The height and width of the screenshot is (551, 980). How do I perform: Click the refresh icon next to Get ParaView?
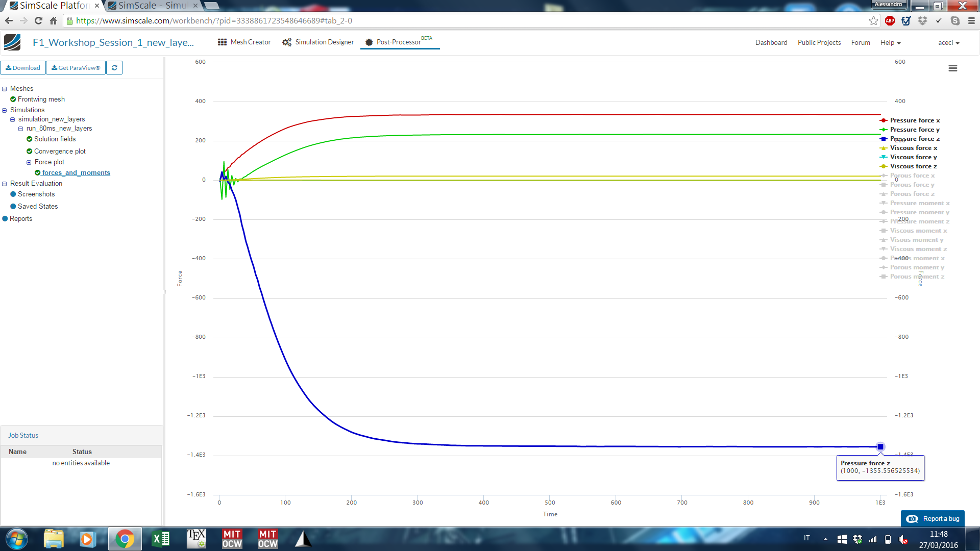114,67
